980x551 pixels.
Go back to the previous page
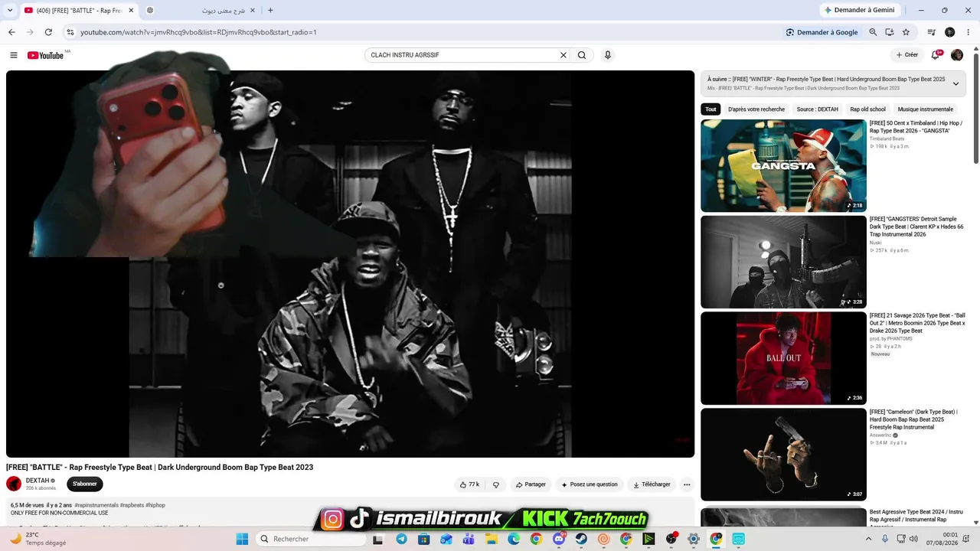11,32
